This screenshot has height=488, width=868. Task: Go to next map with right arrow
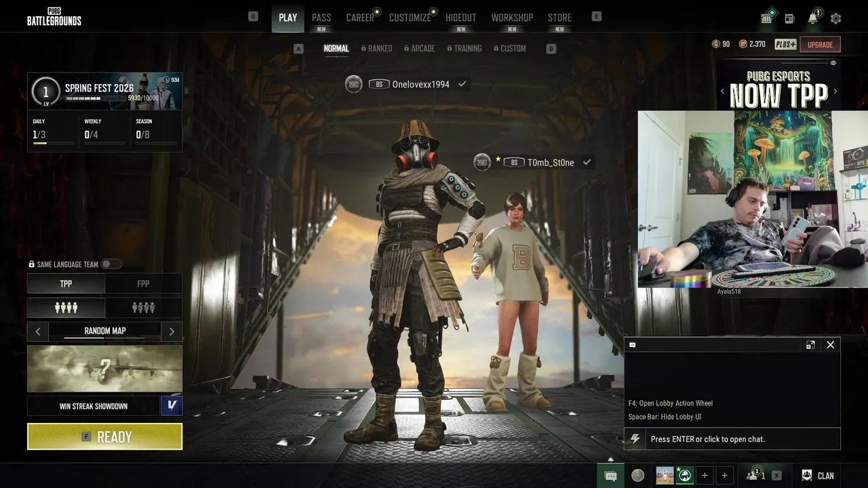tap(172, 331)
